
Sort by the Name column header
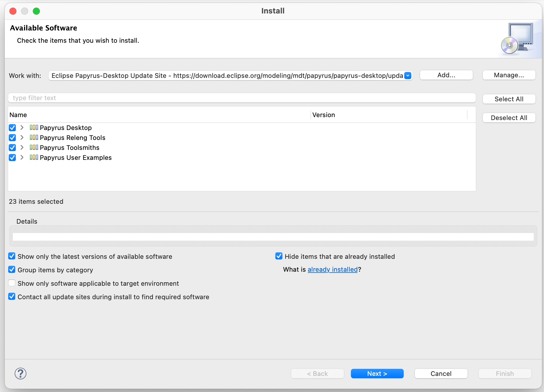[159, 115]
